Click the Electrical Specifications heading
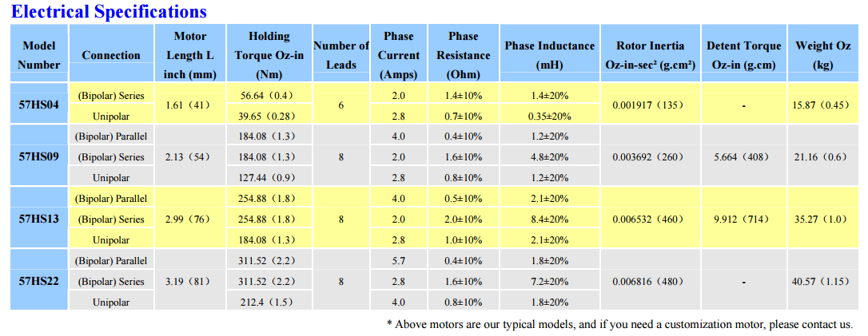This screenshot has height=336, width=868. click(x=109, y=11)
